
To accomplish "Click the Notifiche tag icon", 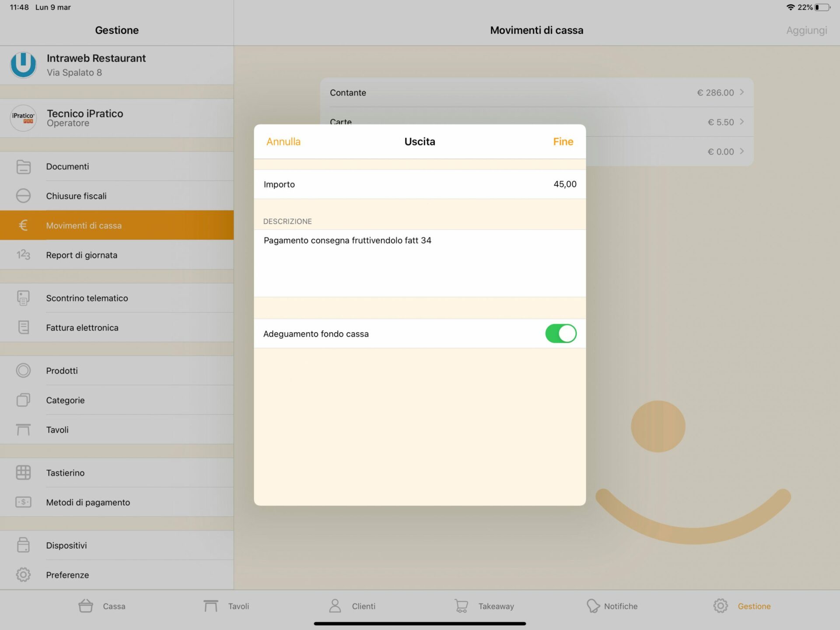I will (x=593, y=606).
